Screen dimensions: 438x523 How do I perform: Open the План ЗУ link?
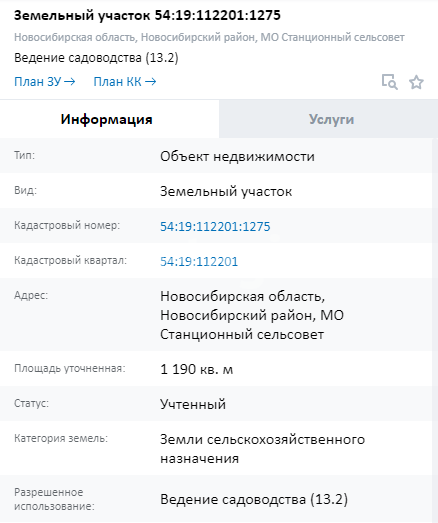(45, 82)
